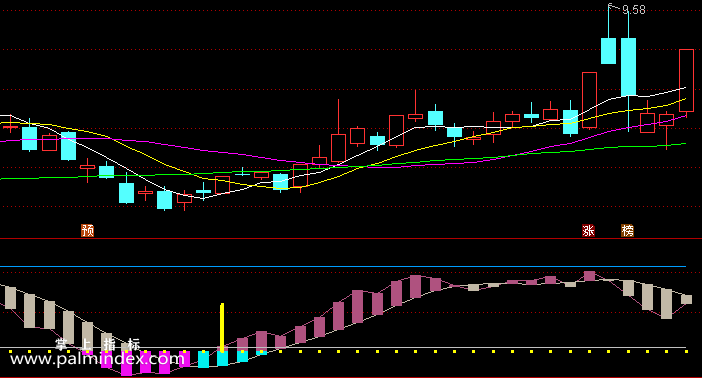
Task: Click the blue horizontal line in the indicator panel
Action: point(343,266)
